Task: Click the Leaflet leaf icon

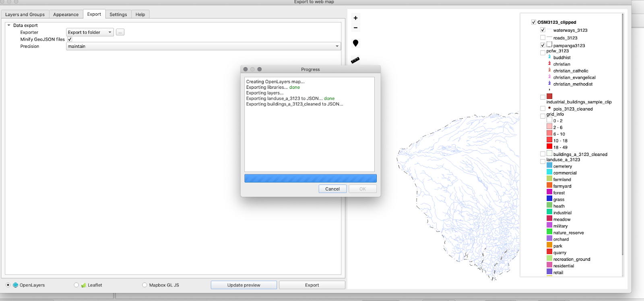Action: (x=84, y=285)
